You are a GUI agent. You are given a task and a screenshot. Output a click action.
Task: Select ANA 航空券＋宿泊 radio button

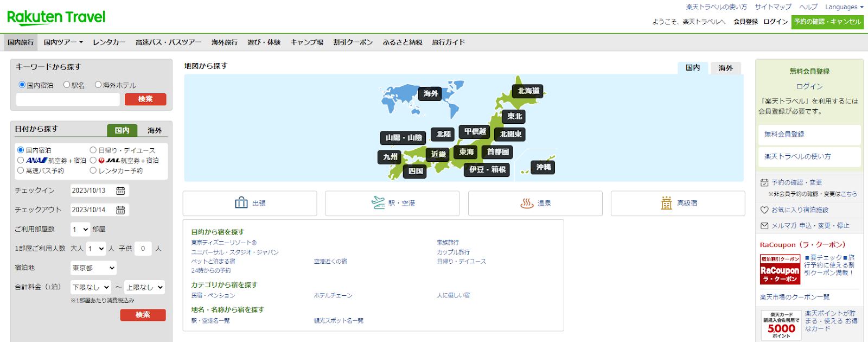tap(21, 160)
